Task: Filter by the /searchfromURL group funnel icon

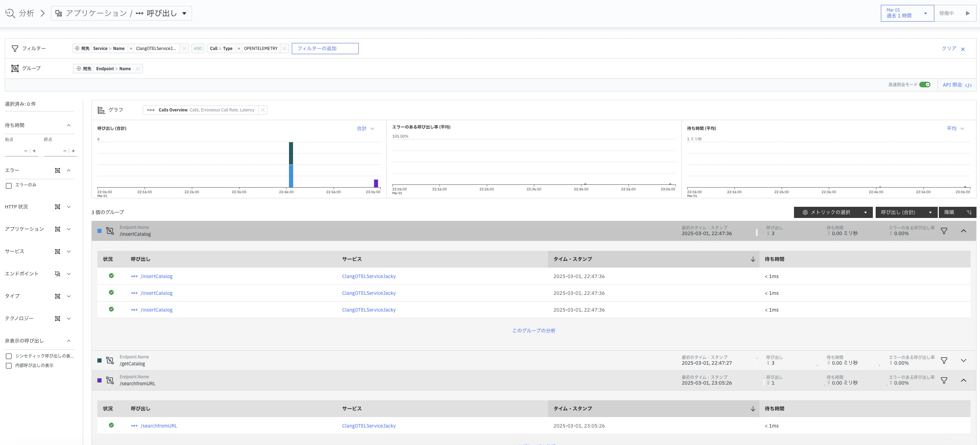Action: click(x=944, y=380)
